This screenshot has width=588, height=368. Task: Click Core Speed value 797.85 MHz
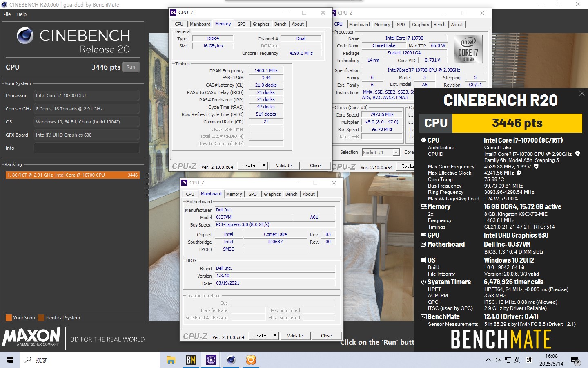point(382,114)
